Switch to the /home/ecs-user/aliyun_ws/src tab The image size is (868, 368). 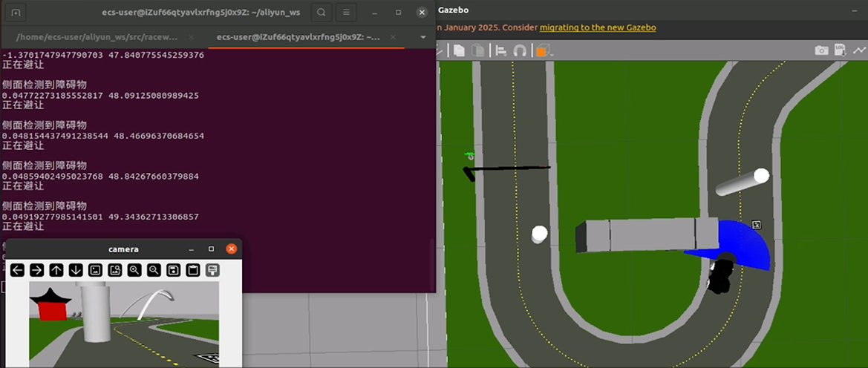[96, 36]
